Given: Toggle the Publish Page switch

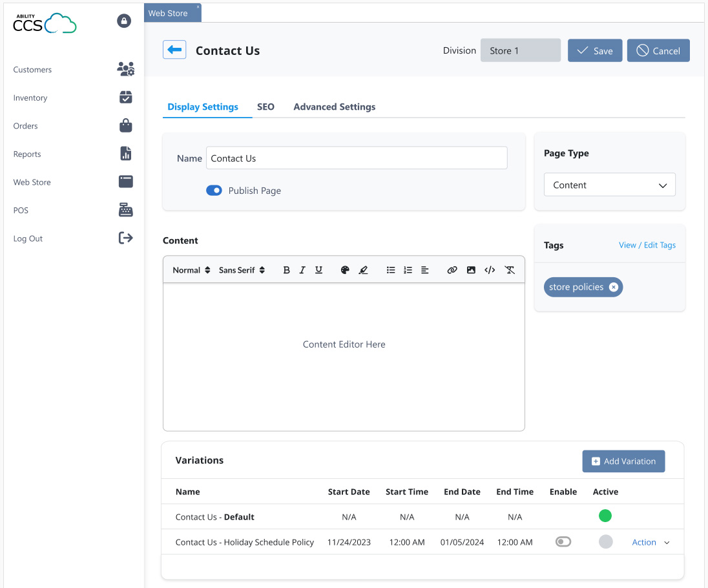Looking at the screenshot, I should [x=214, y=190].
